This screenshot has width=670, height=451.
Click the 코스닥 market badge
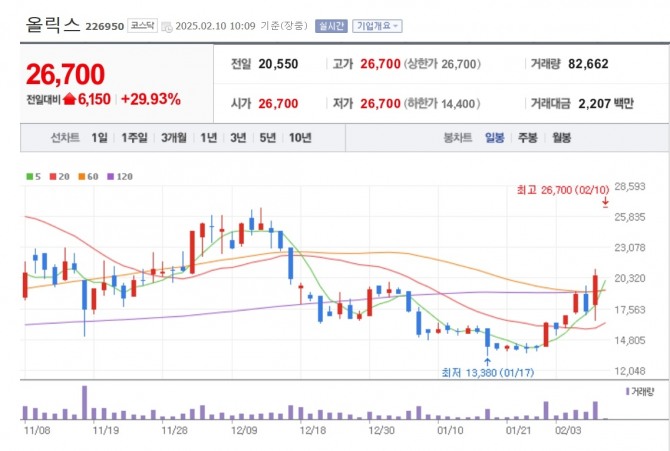tap(142, 26)
